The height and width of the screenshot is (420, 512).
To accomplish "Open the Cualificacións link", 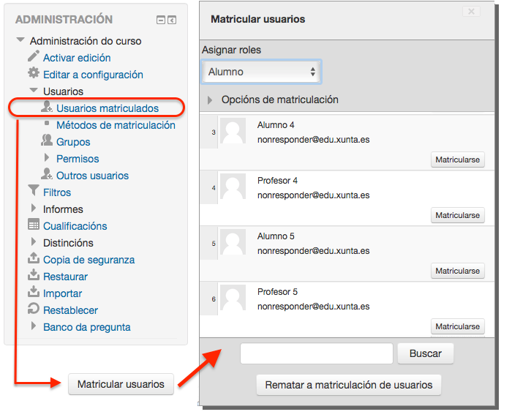I will point(75,226).
